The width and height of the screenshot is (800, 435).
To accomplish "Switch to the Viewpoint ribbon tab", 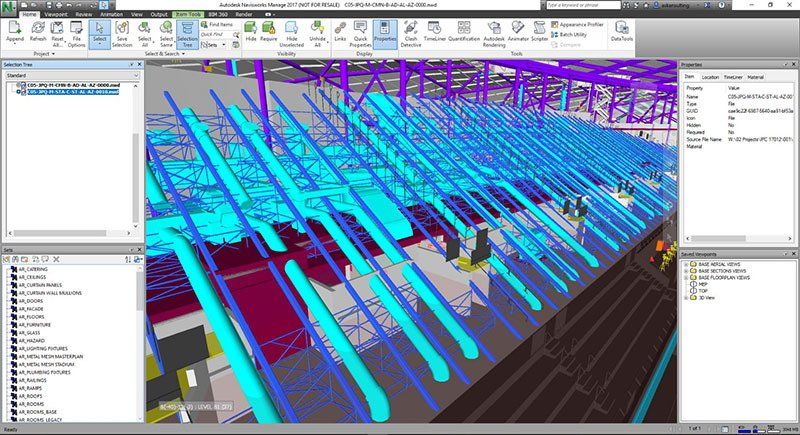I will click(x=57, y=16).
